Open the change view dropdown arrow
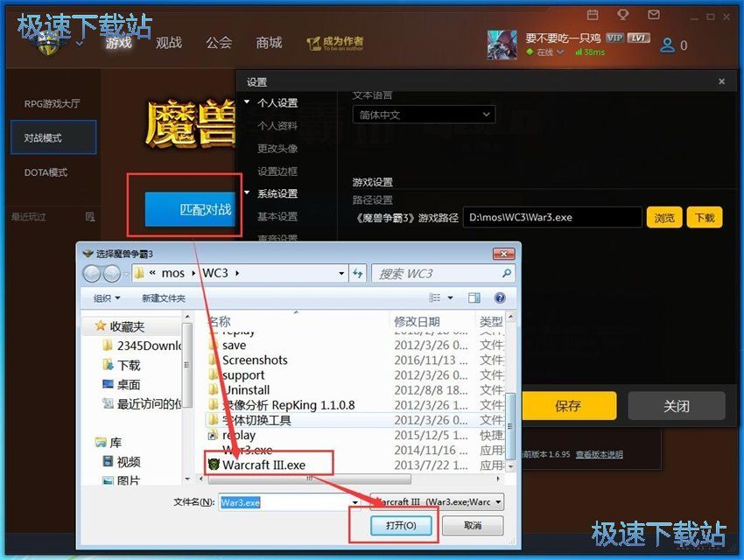Image resolution: width=744 pixels, height=560 pixels. click(x=450, y=297)
